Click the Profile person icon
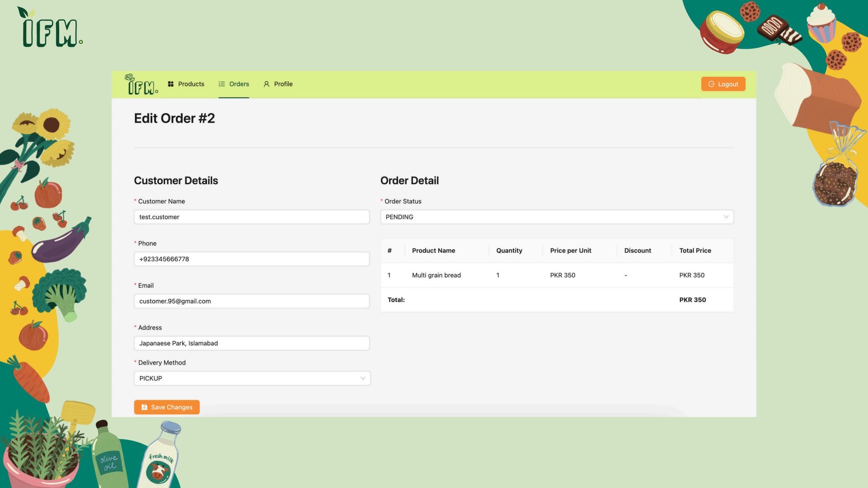Image resolution: width=868 pixels, height=488 pixels. pos(266,84)
